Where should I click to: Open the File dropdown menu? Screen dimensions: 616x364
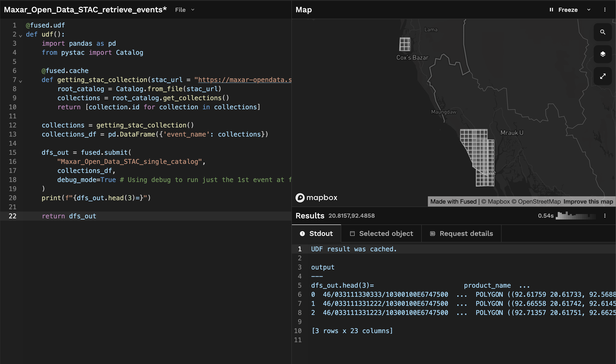click(x=185, y=10)
